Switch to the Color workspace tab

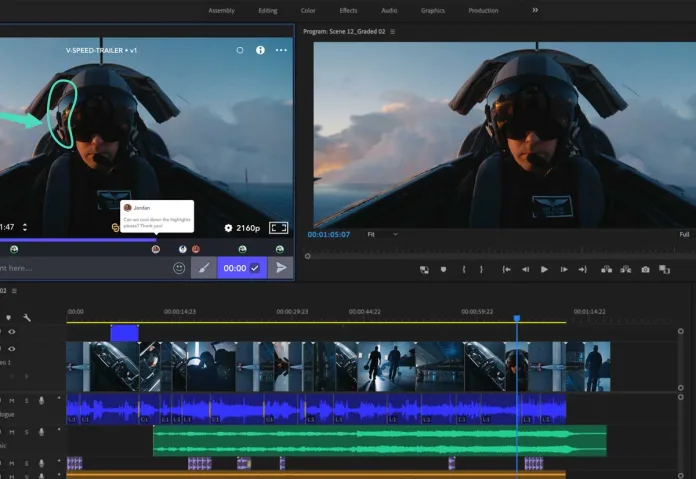(x=308, y=10)
